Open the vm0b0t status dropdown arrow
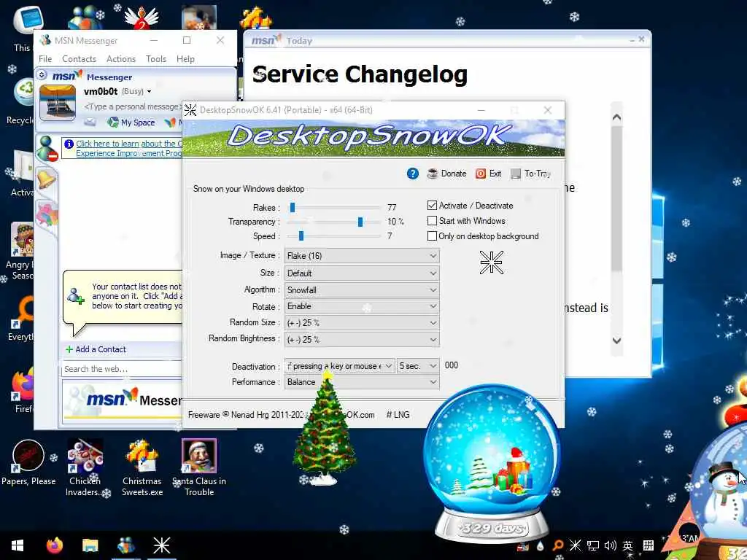Image resolution: width=747 pixels, height=560 pixels. [x=149, y=91]
